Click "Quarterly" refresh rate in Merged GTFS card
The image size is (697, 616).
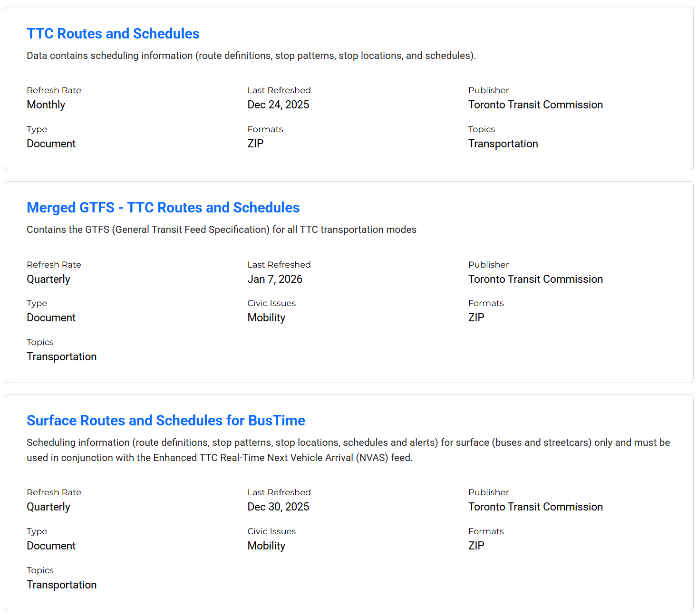pyautogui.click(x=48, y=279)
